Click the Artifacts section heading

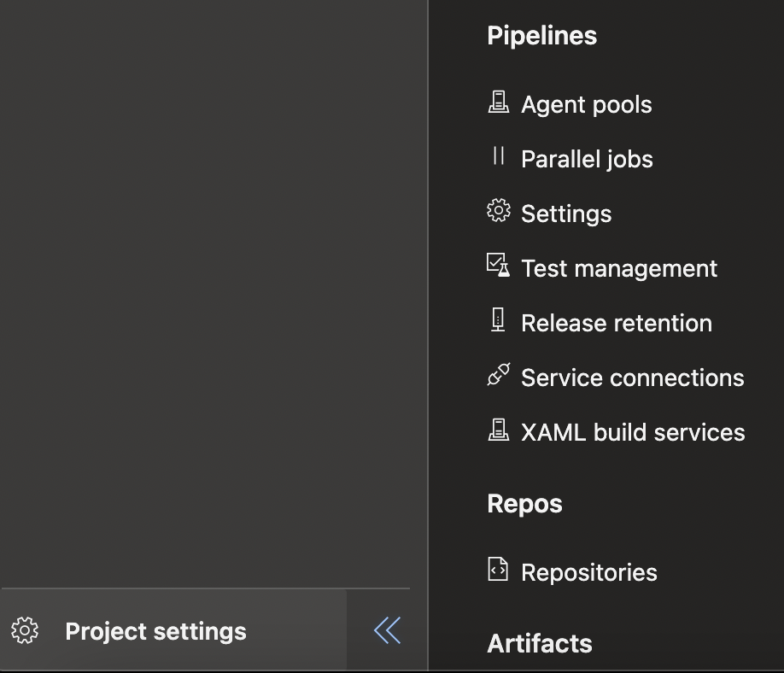coord(540,644)
